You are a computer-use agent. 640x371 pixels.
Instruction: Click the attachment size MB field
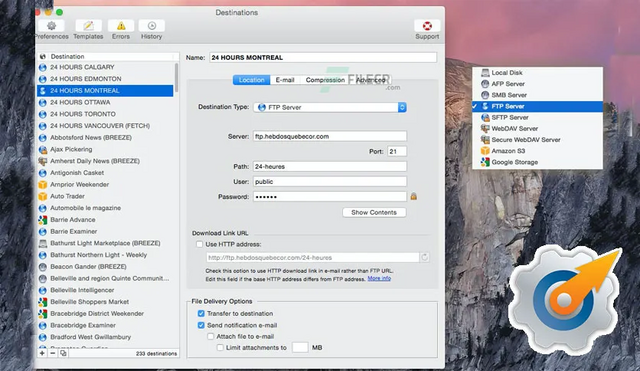tap(300, 348)
